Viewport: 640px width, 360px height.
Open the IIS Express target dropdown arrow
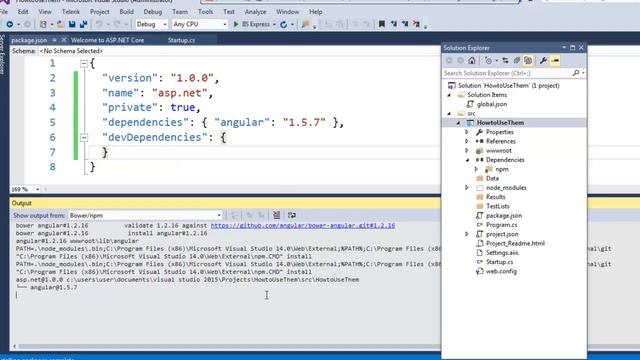click(x=274, y=24)
